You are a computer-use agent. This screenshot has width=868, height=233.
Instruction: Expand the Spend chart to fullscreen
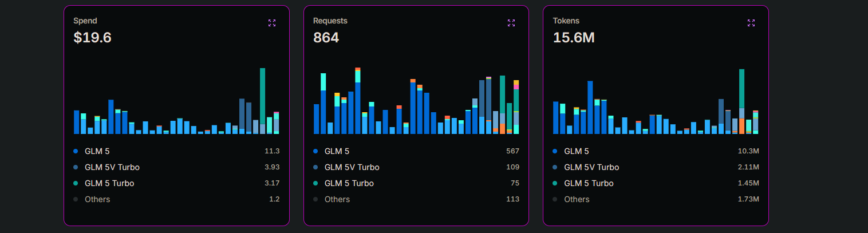click(272, 23)
